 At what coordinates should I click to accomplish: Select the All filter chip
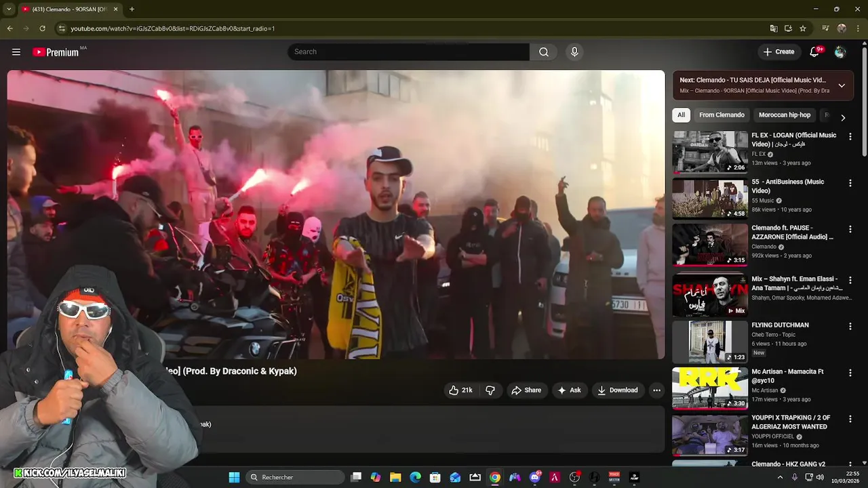coord(682,115)
